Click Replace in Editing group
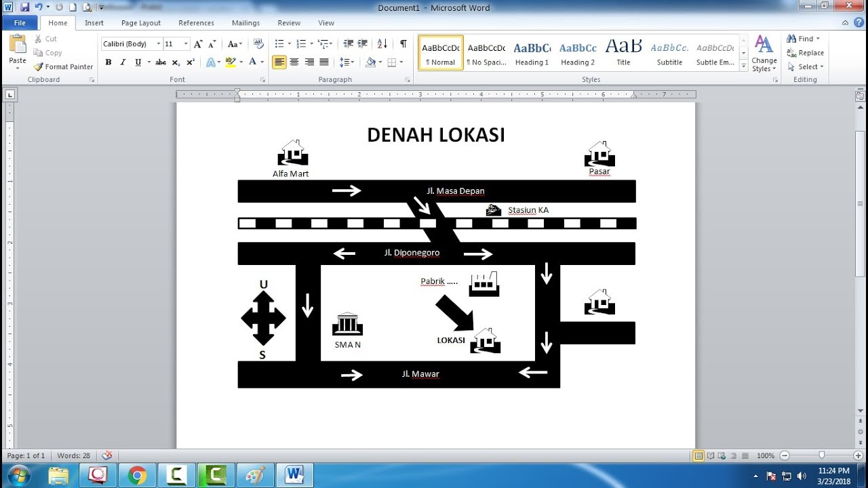 click(x=806, y=53)
